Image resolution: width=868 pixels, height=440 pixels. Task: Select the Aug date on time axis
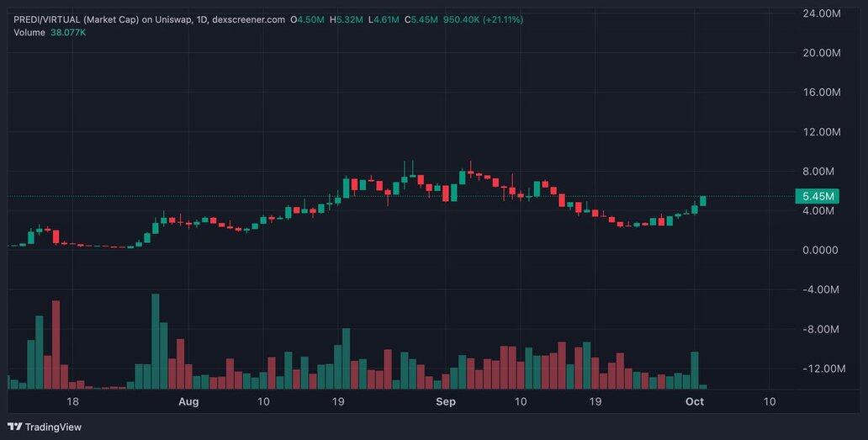click(x=188, y=402)
